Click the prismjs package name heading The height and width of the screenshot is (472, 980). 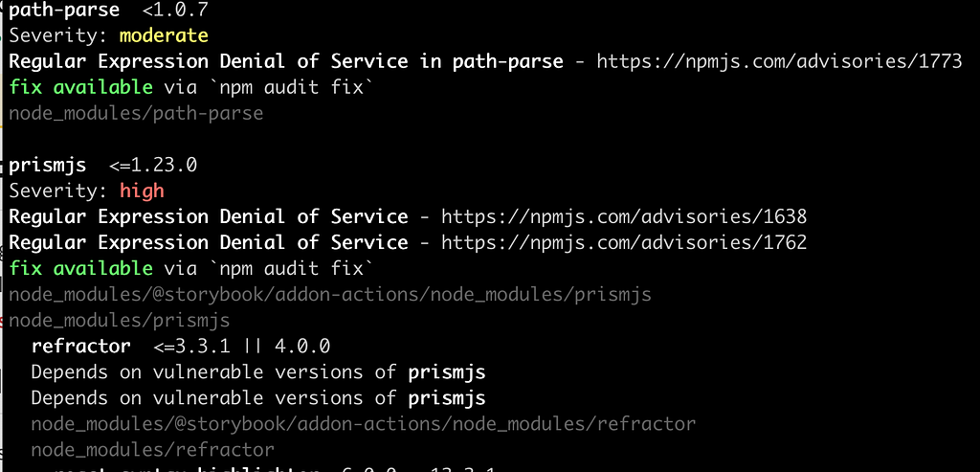pos(48,165)
